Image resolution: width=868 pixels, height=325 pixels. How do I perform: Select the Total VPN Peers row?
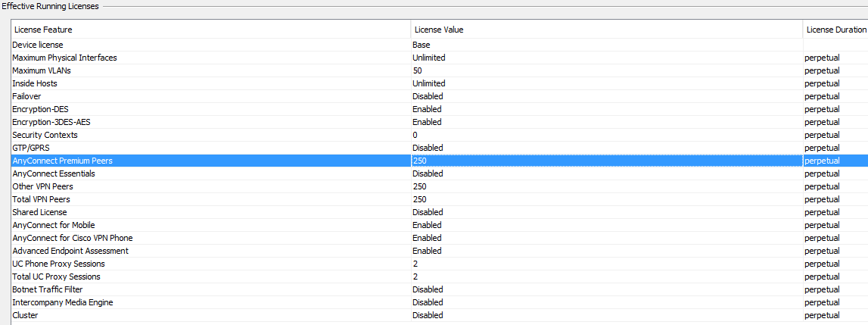click(440, 199)
